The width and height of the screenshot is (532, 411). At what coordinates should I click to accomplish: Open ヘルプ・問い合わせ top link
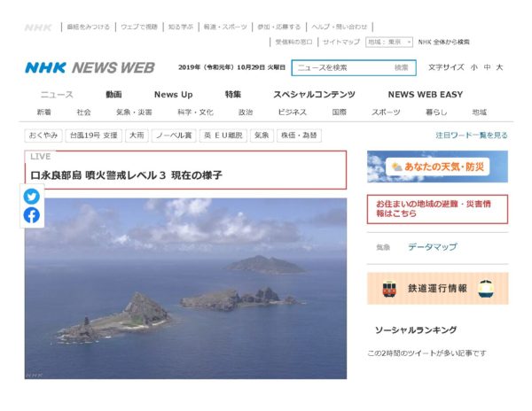(x=340, y=27)
